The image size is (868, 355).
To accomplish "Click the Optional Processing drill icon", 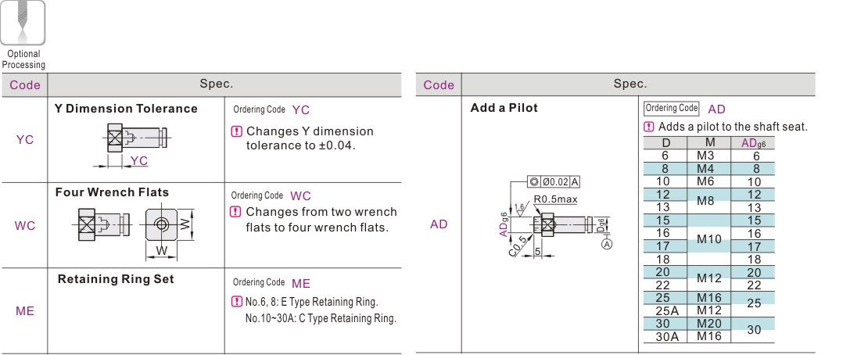I will 22,23.
